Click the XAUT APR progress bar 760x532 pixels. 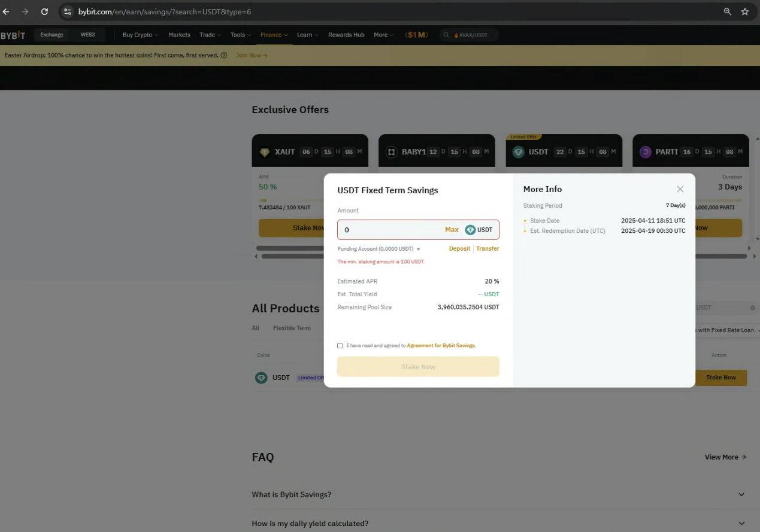tap(292, 200)
